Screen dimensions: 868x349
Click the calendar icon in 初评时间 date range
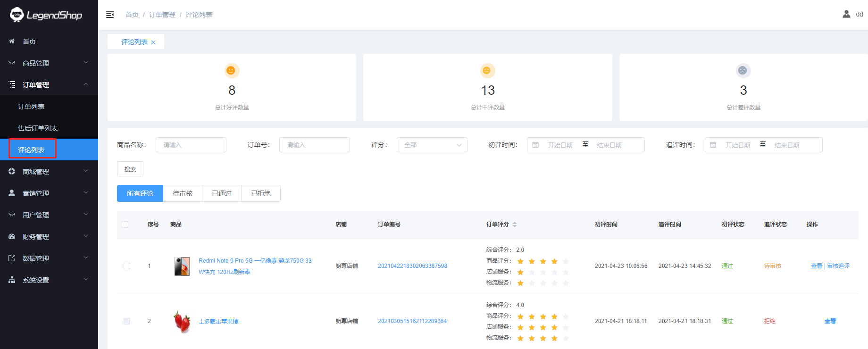tap(535, 145)
